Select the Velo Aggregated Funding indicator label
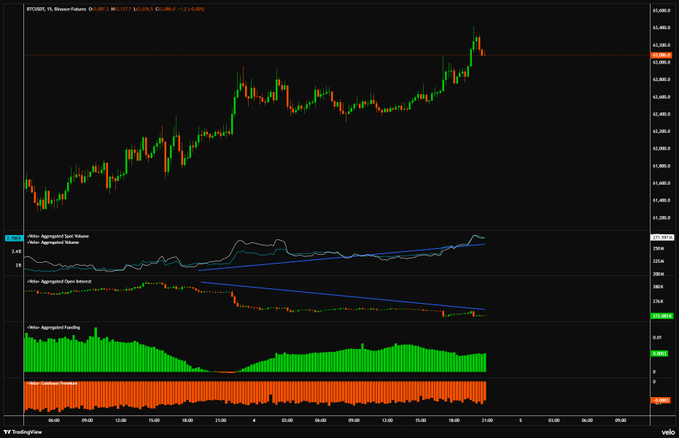Screen dimensions: 679x438 coord(53,328)
